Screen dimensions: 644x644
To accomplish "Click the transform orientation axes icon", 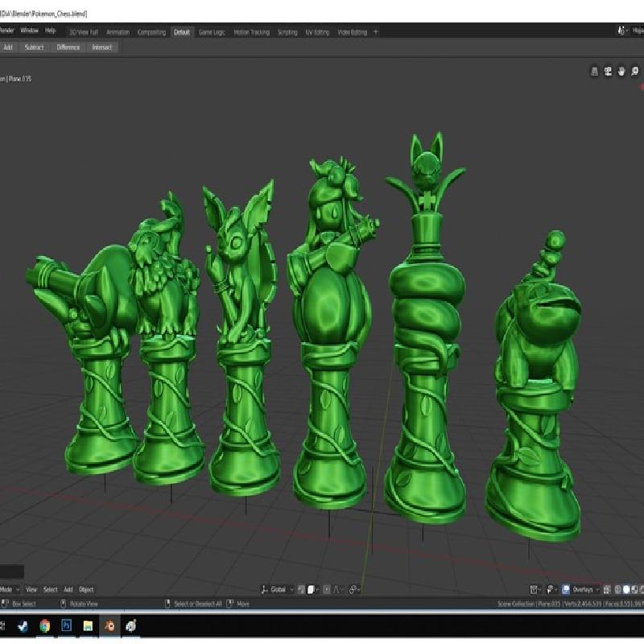I will click(x=265, y=590).
